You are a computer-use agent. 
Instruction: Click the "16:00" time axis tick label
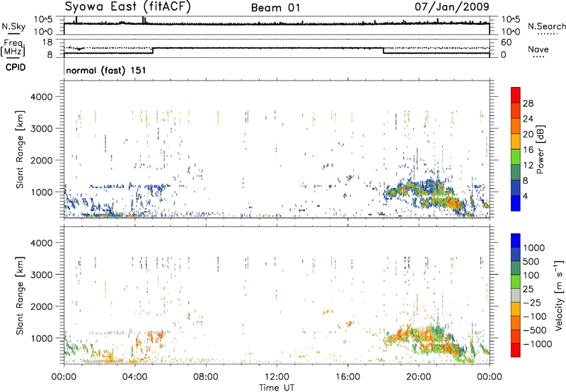point(347,377)
